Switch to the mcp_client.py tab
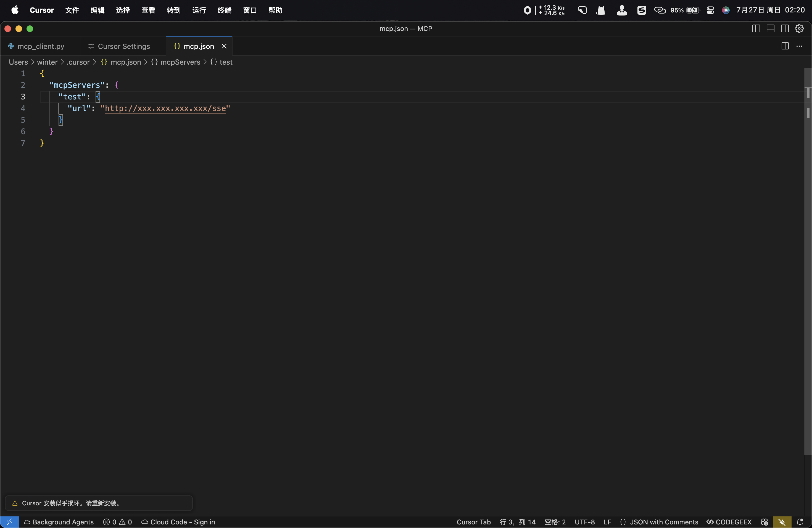The width and height of the screenshot is (812, 528). (40, 46)
